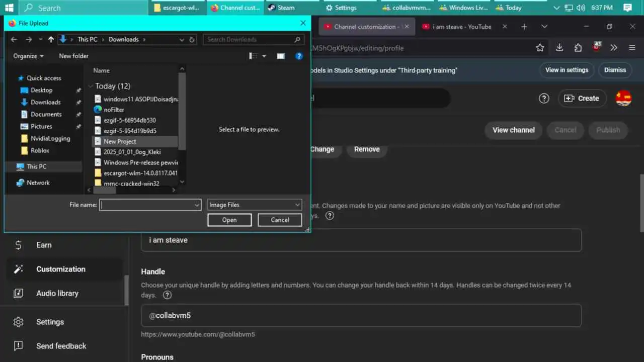Image resolution: width=644 pixels, height=362 pixels.
Task: Refresh the Downloads folder listing
Action: tap(192, 39)
